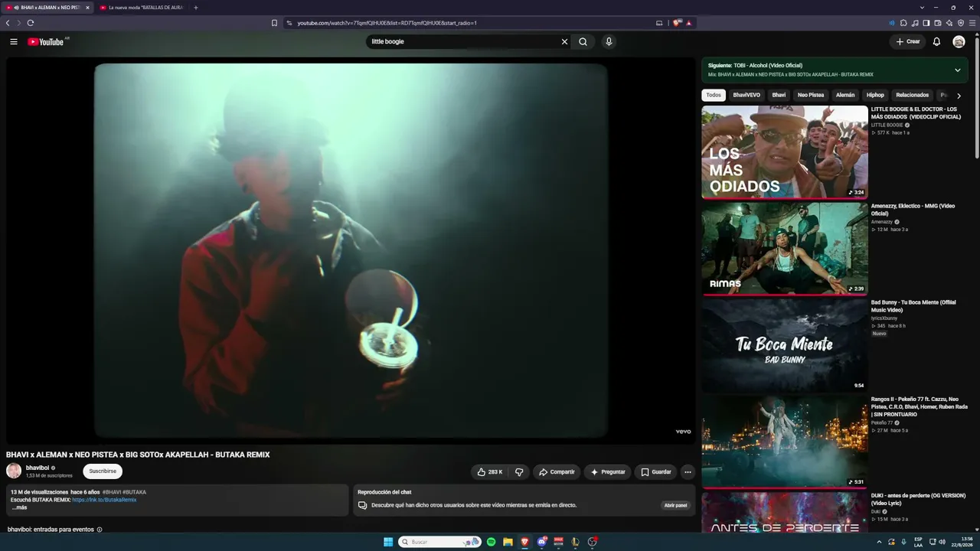The width and height of the screenshot is (980, 551).
Task: Click the video player to toggle playback
Action: pyautogui.click(x=351, y=250)
